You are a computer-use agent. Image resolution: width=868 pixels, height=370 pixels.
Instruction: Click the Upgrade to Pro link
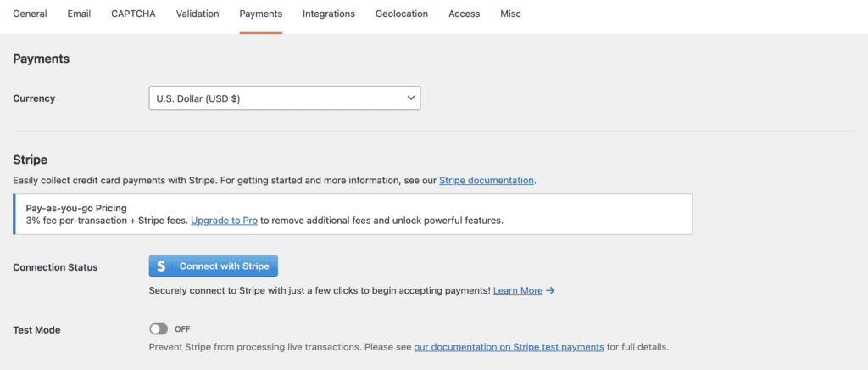point(224,221)
